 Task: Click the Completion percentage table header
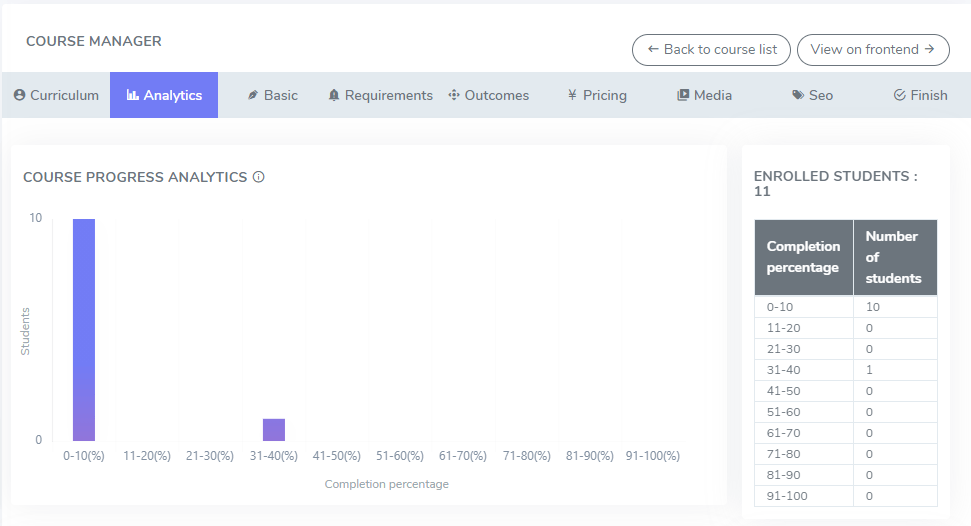(x=803, y=257)
